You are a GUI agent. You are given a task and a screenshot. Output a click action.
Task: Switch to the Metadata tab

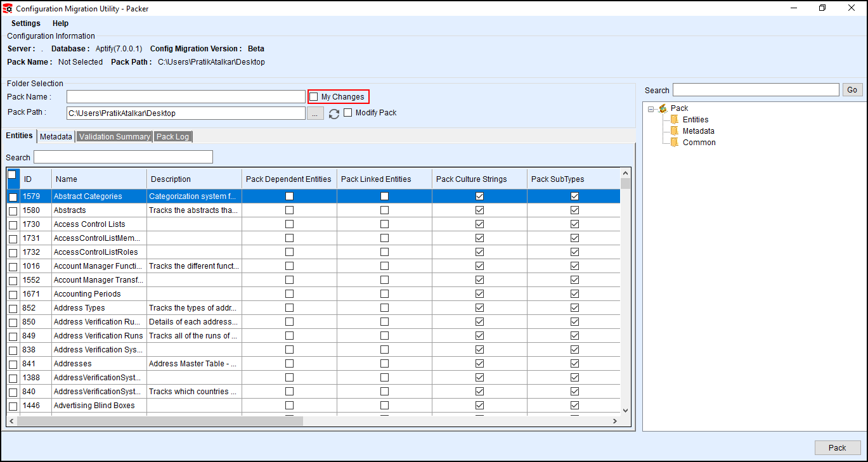click(56, 137)
